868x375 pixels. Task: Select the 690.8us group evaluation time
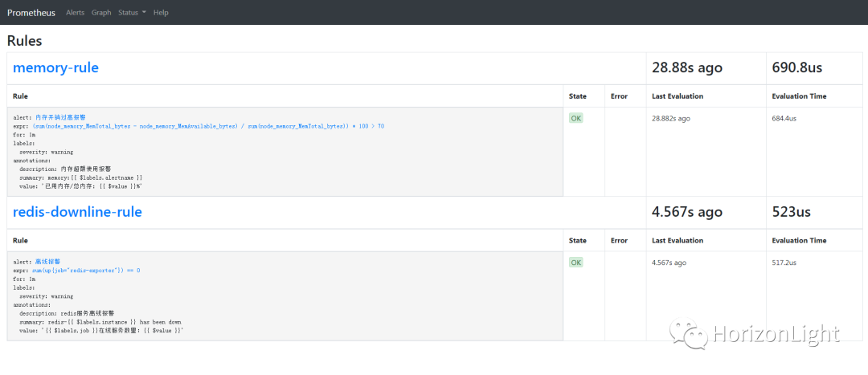point(796,68)
